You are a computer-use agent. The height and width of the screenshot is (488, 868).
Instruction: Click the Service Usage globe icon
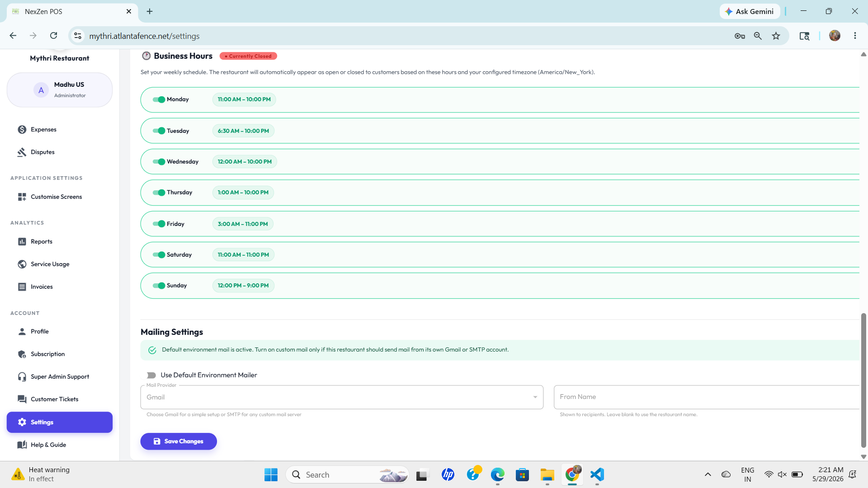pos(22,264)
